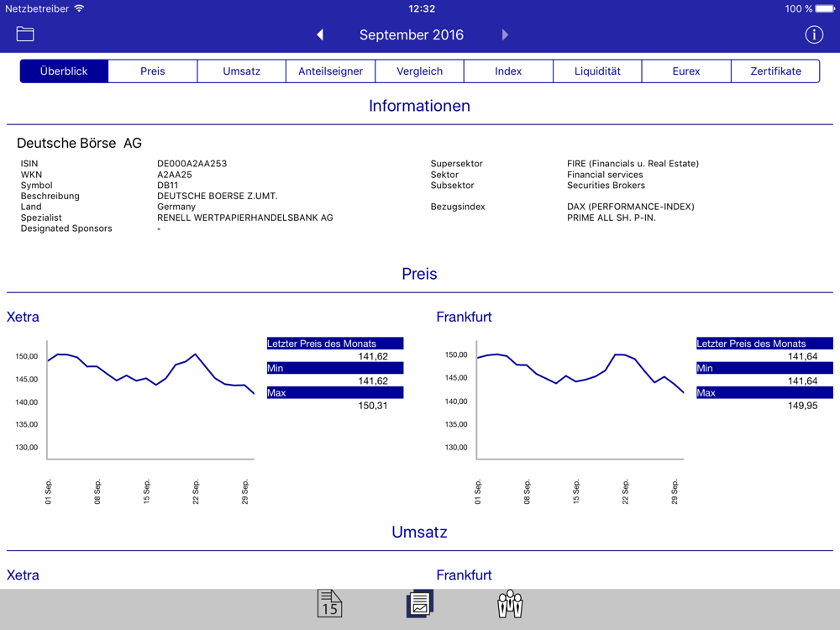Screen dimensions: 840x630
Task: Open the folder icon in header
Action: [25, 34]
